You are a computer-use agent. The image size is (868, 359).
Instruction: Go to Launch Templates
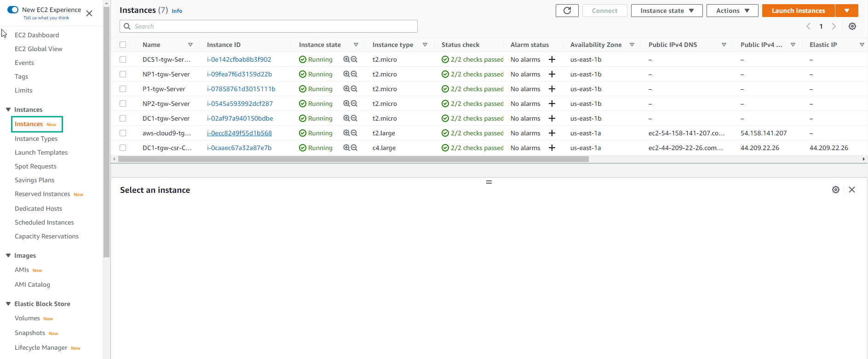pyautogui.click(x=41, y=152)
